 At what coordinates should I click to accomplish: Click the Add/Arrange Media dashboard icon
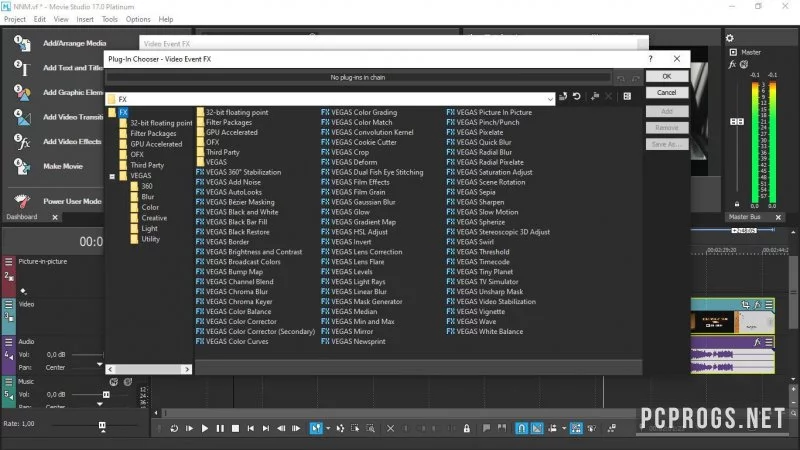click(22, 43)
